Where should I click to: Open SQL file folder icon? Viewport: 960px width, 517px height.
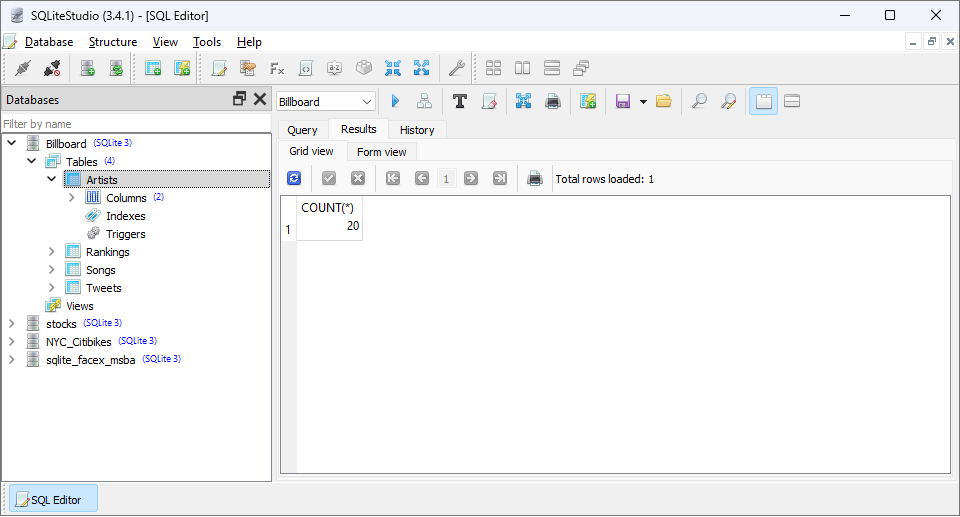(664, 101)
